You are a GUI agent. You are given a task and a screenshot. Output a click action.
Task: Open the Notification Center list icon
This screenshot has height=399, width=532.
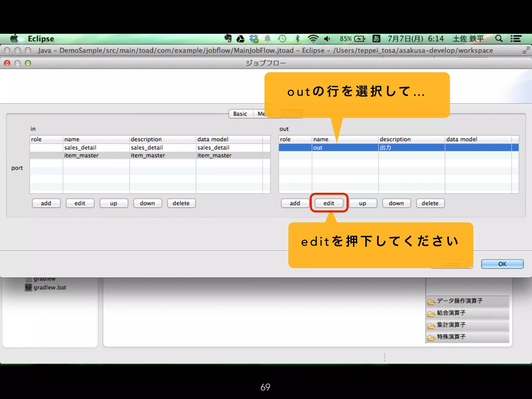tap(516, 39)
